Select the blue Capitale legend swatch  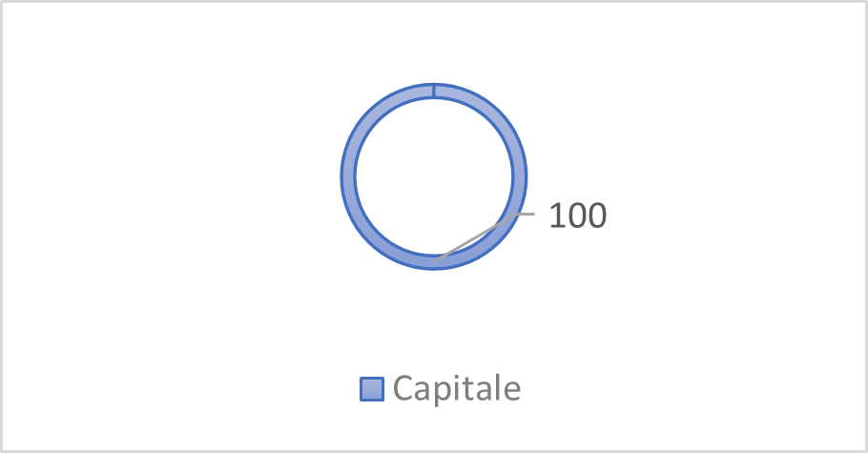(x=371, y=389)
